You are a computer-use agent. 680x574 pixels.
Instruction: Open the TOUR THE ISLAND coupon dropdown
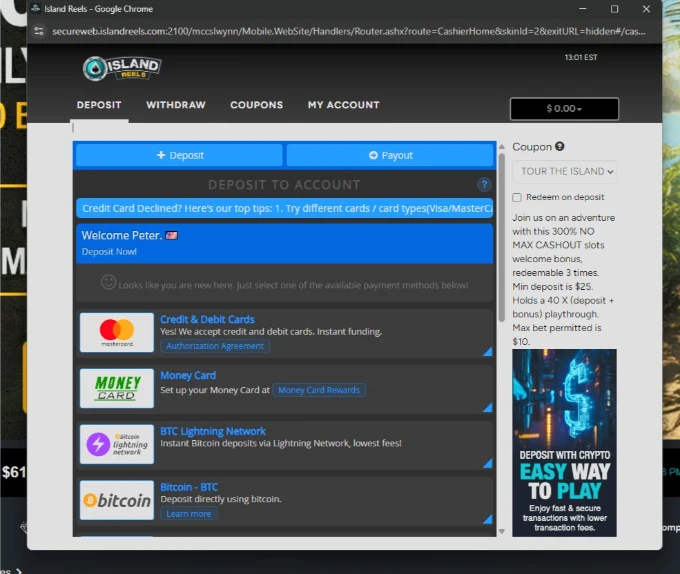(564, 171)
